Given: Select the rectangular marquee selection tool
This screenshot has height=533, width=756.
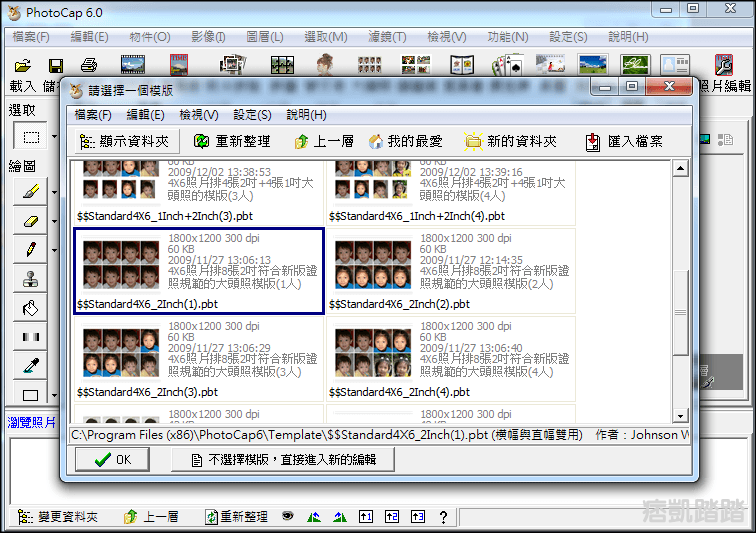Looking at the screenshot, I should (31, 137).
